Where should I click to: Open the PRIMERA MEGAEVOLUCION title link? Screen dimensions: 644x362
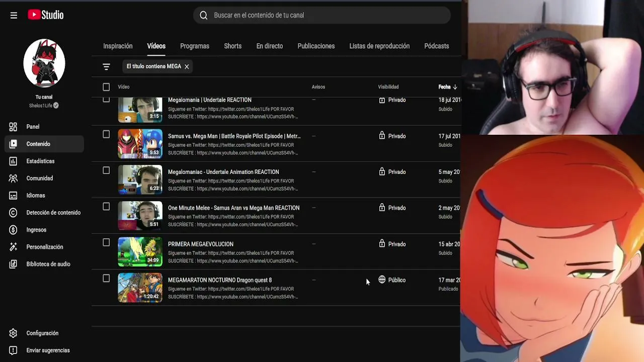[x=201, y=244]
